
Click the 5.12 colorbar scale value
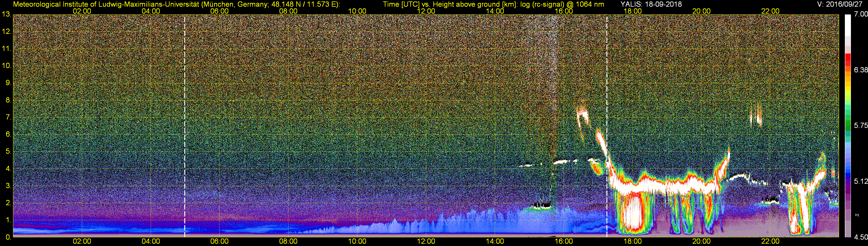(861, 181)
